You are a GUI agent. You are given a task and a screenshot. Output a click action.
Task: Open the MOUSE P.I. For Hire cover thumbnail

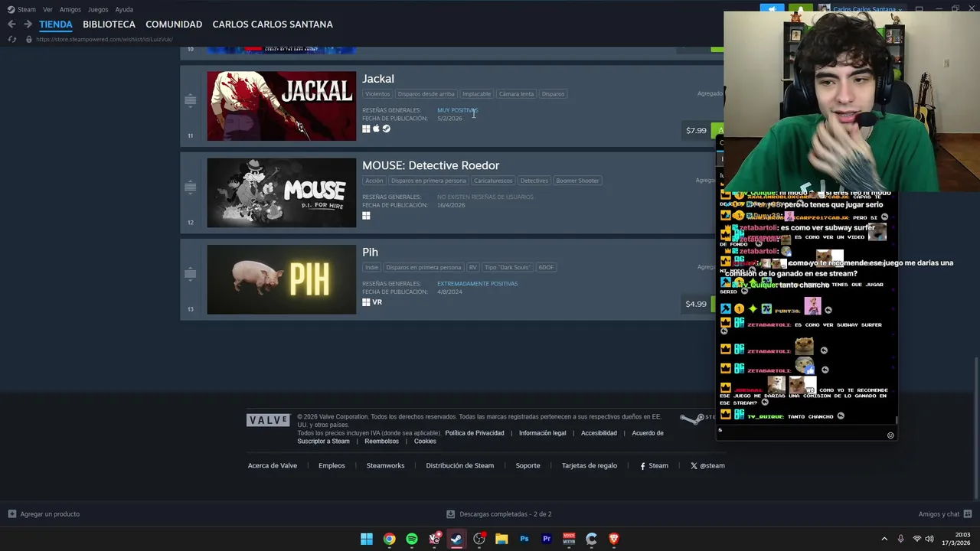pos(281,193)
